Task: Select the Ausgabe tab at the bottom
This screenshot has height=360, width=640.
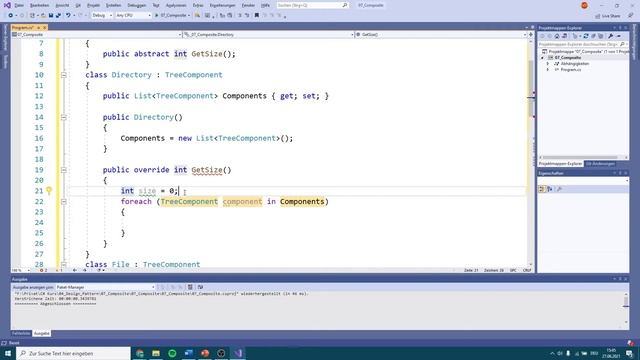Action: (42, 333)
